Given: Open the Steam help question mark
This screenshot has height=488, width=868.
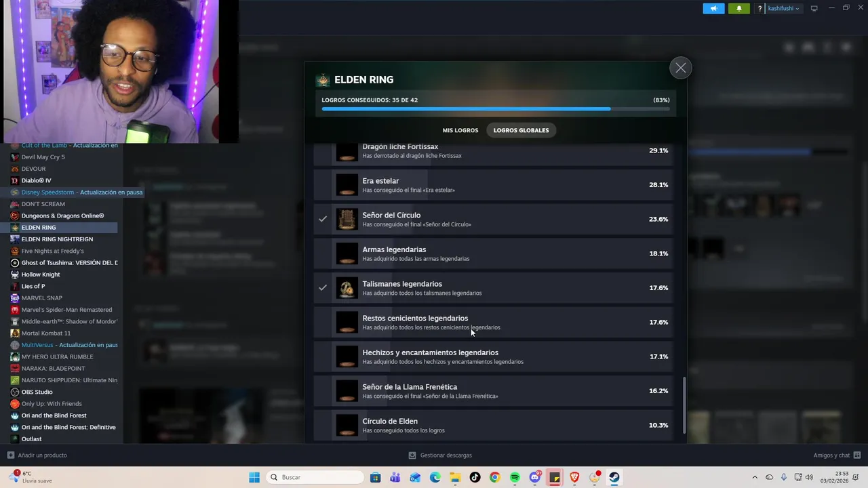Looking at the screenshot, I should coord(760,8).
